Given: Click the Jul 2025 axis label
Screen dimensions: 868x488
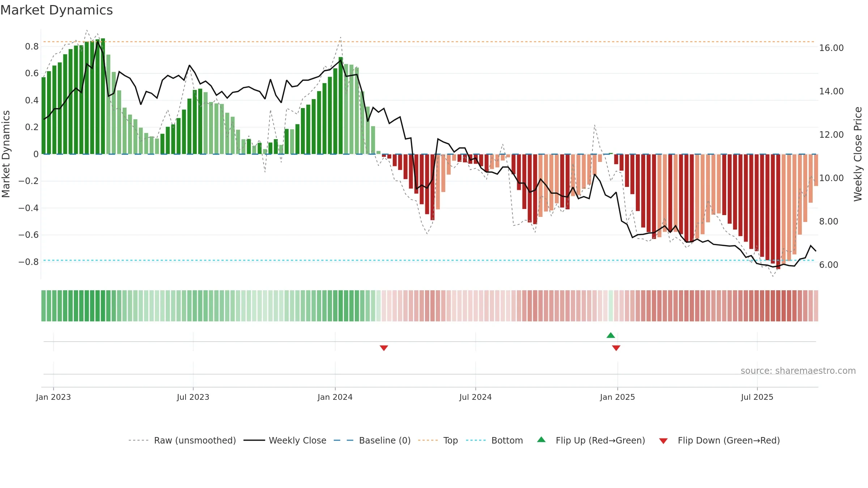Looking at the screenshot, I should (x=757, y=397).
